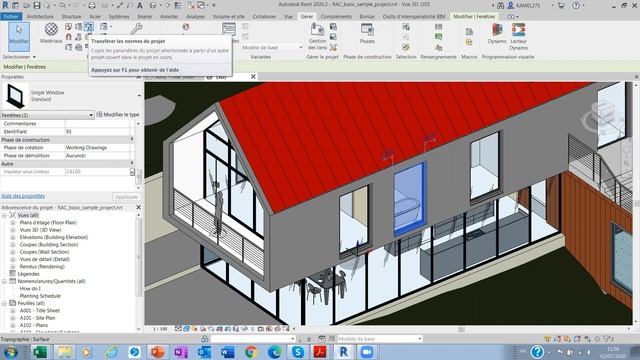Click the magnet snaps icon in ribbon
Viewport: 640px width, 360px height.
[69, 37]
